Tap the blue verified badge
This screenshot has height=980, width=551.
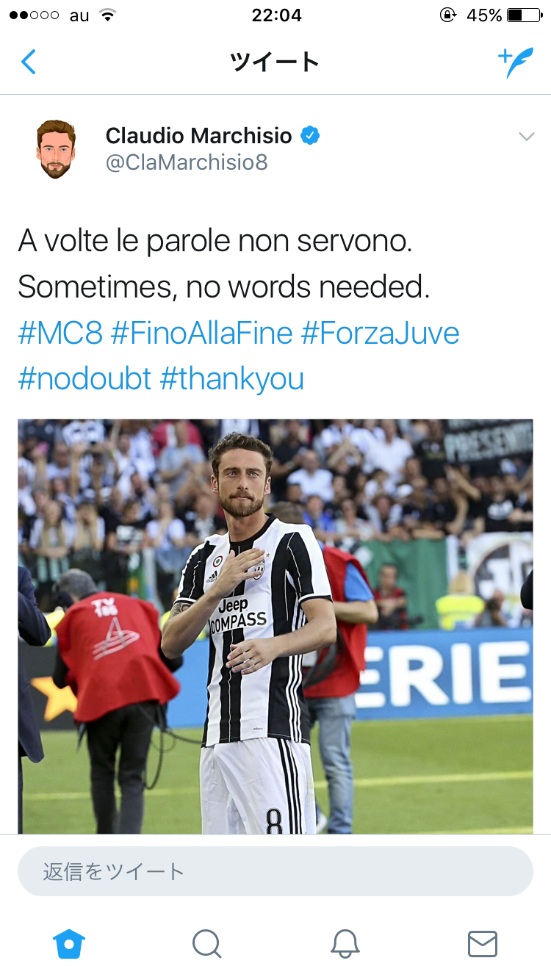pos(309,136)
